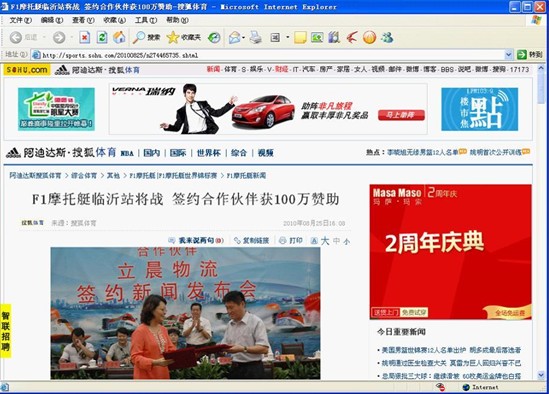Expand the Mail button dropdown arrow
Viewport: 549px width, 394px height.
click(x=243, y=37)
